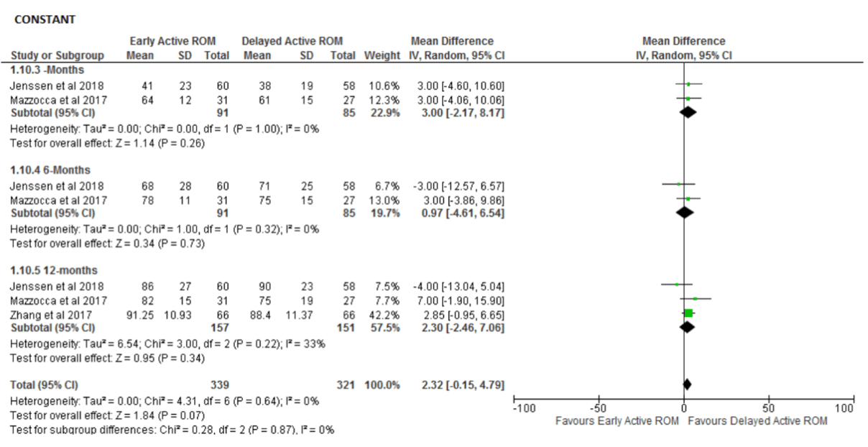Click the 6-Months subtotal black diamond
This screenshot has height=447, width=868.
(x=685, y=212)
